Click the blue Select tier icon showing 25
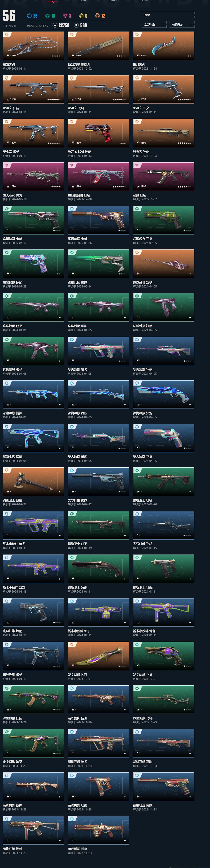The width and height of the screenshot is (210, 868). pyautogui.click(x=29, y=16)
